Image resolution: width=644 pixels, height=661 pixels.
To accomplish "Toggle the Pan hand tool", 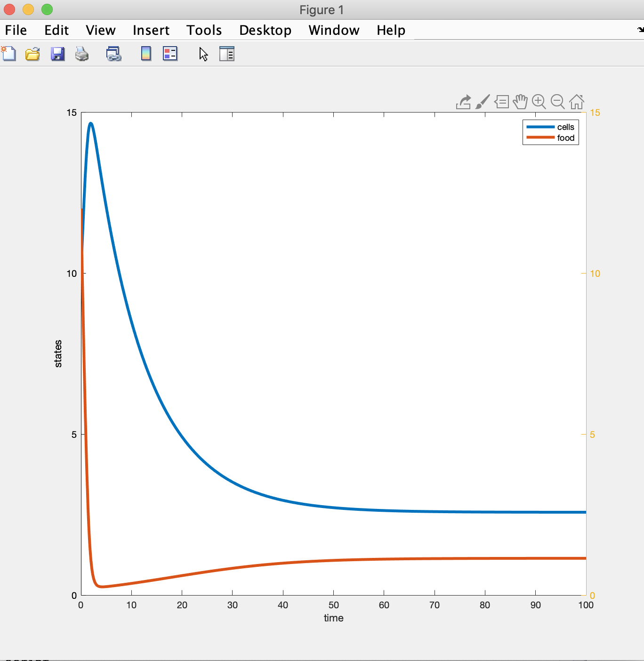I will [520, 102].
